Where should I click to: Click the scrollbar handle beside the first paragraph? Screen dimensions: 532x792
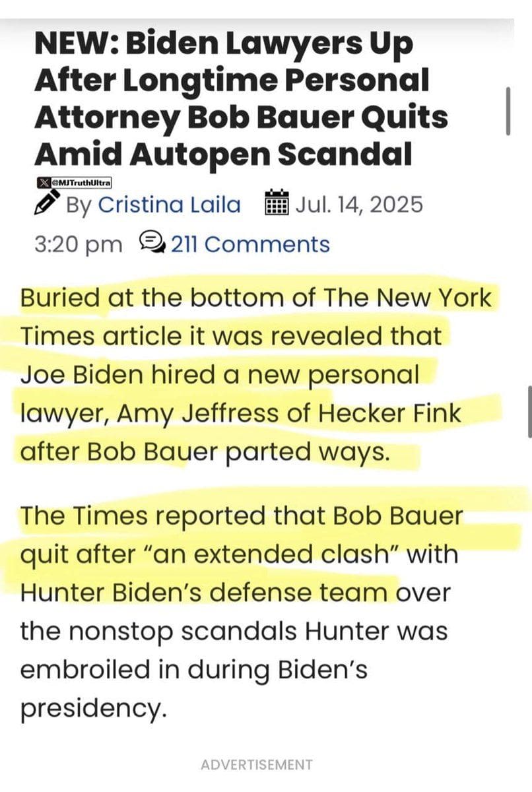529,412
